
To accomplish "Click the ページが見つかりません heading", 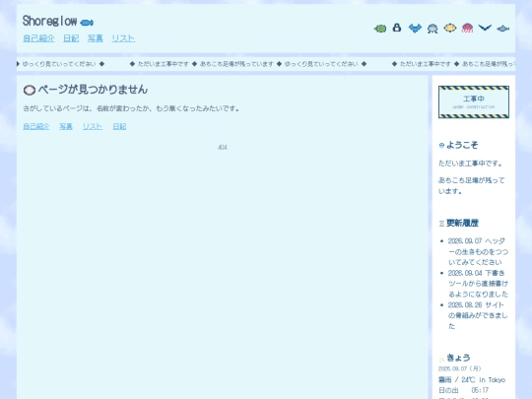I will pos(93,90).
